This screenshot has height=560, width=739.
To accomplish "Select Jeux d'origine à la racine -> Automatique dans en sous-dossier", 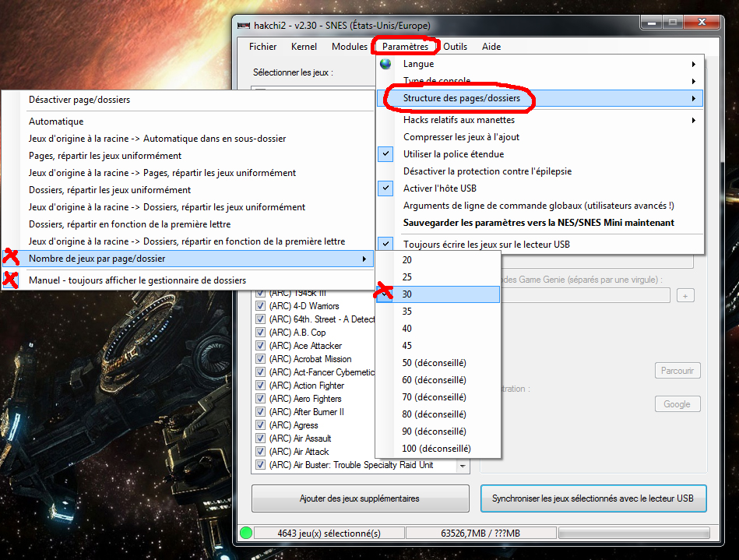I will 188,139.
